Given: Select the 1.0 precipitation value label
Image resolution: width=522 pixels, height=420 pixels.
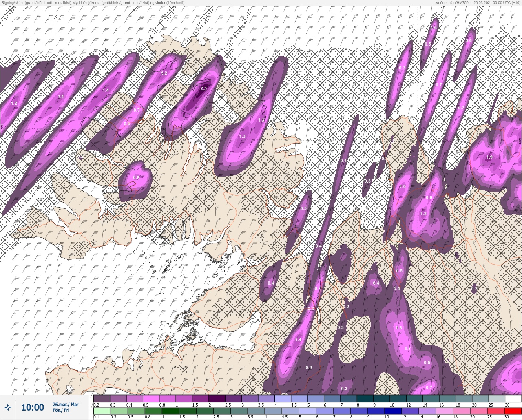Looking at the screenshot, I should (403, 186).
